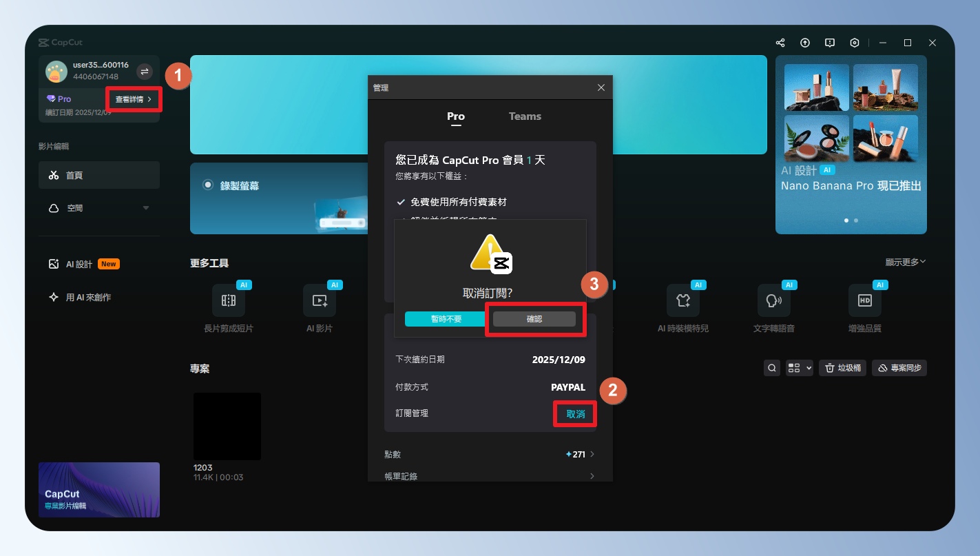Click the share icon in title bar

point(780,43)
